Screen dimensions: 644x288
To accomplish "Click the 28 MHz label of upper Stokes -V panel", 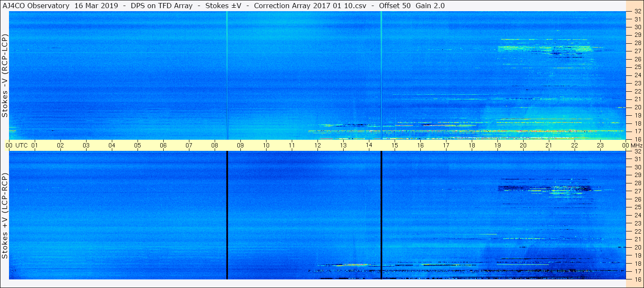I will (638, 43).
